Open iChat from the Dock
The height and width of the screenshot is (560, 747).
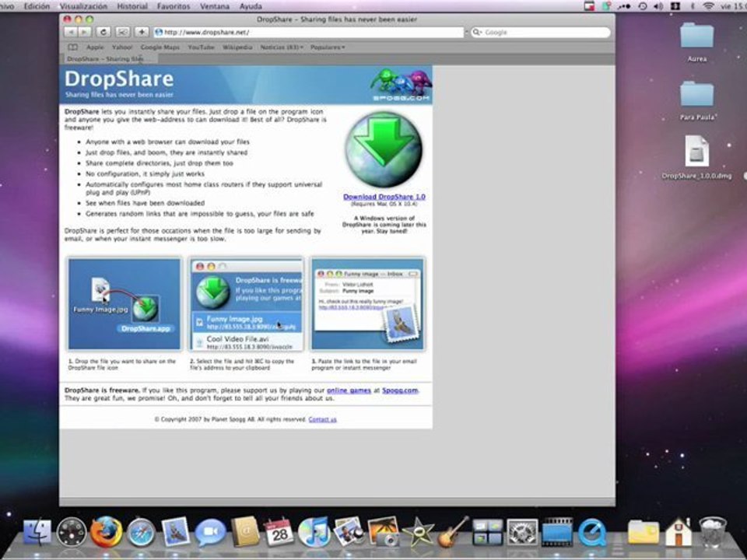click(x=210, y=532)
